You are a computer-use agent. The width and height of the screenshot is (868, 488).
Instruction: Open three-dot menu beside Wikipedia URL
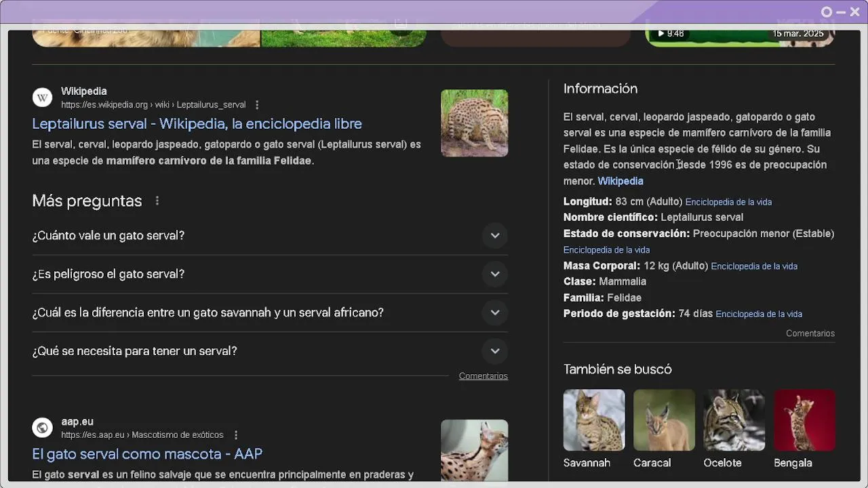coord(257,105)
